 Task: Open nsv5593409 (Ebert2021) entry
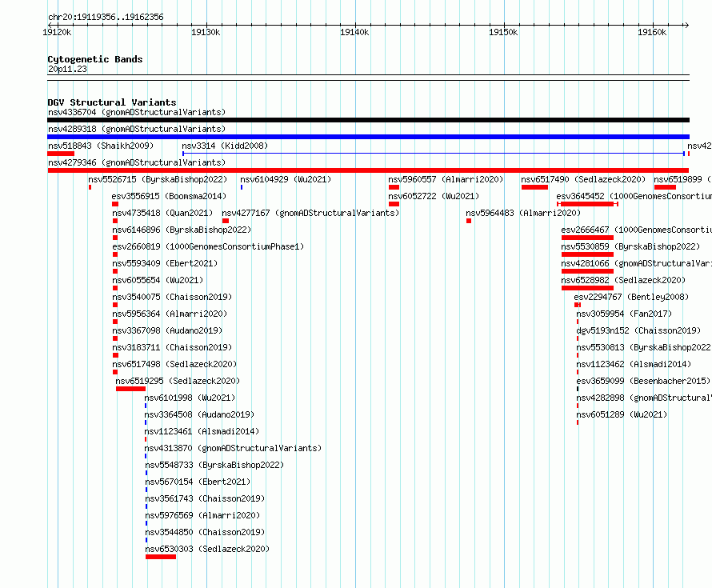tap(165, 263)
